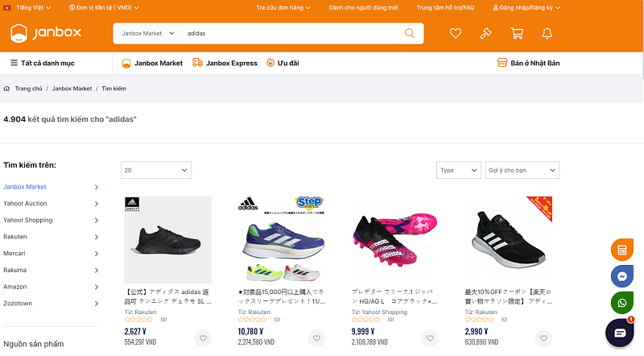Open the 【公式】アディダス adidas product title
This screenshot has width=644, height=356.
click(x=168, y=296)
